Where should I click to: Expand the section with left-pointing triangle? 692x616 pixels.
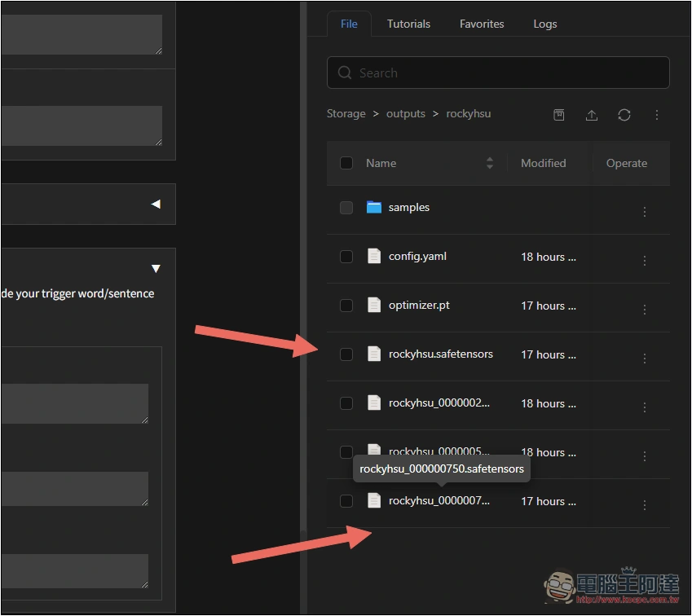156,205
